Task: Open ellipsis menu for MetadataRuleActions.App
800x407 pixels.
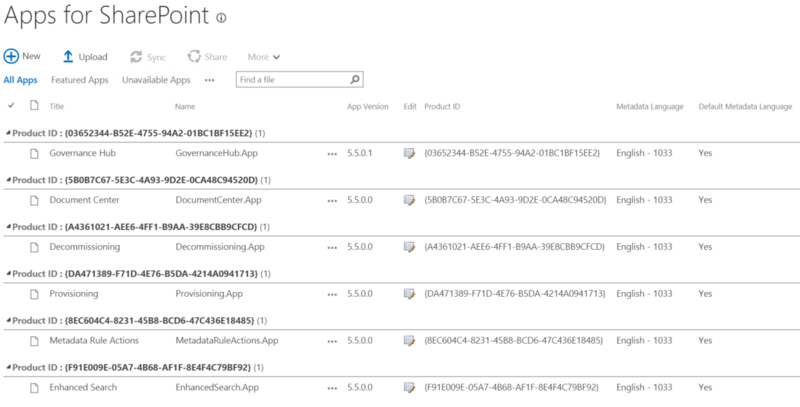Action: pos(331,341)
